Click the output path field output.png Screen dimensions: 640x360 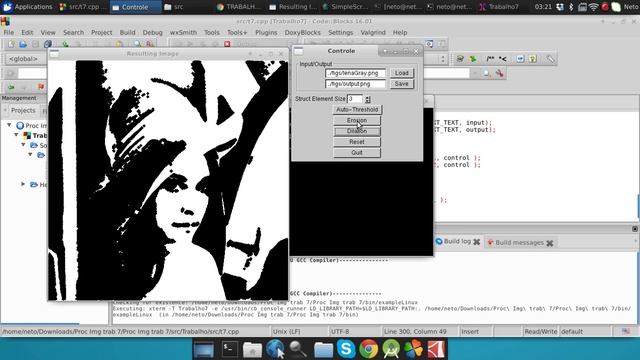[x=356, y=84]
